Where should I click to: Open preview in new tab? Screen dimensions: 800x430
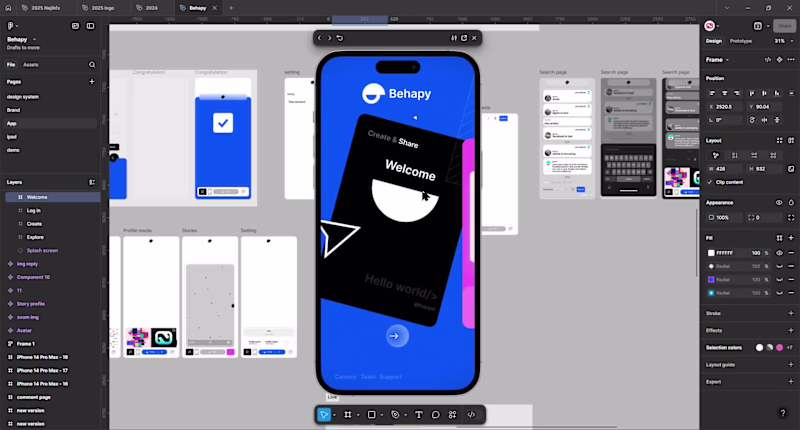pyautogui.click(x=464, y=38)
